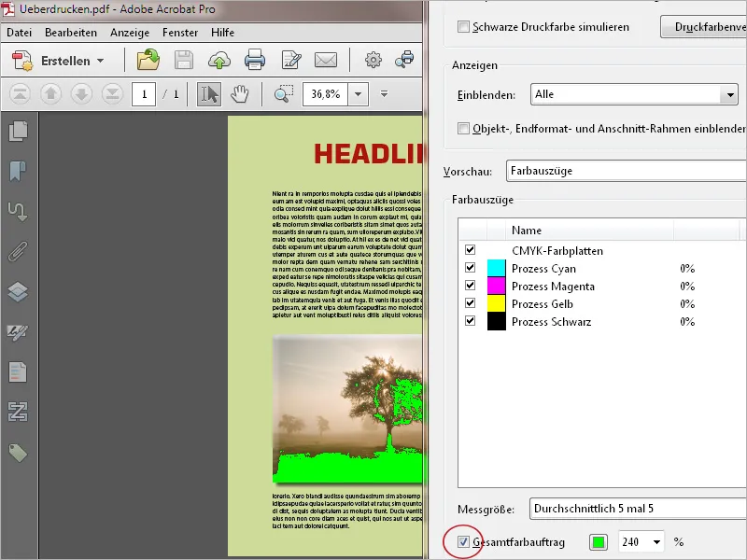Toggle Objekt-, Endformat- und Anschnitt-Rahmen checkbox
This screenshot has width=747, height=560.
coord(463,128)
